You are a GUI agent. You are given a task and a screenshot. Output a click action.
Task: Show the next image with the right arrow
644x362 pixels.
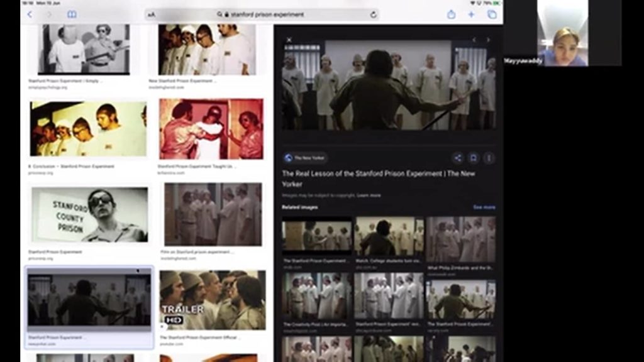(488, 40)
